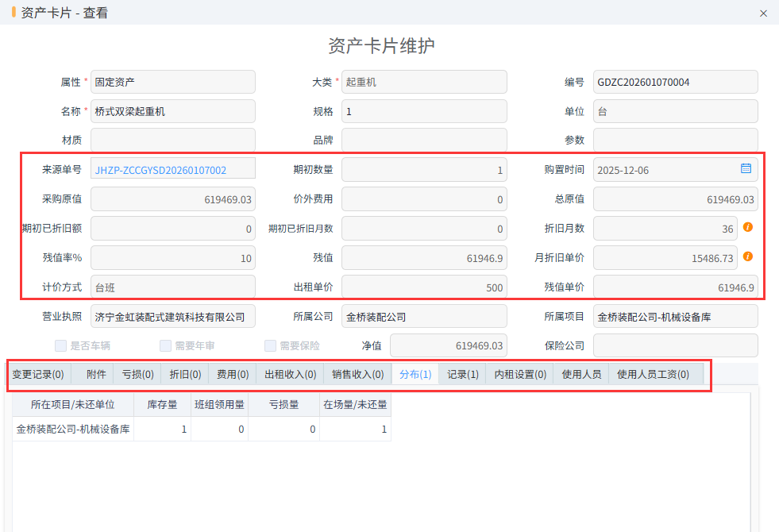Image resolution: width=779 pixels, height=532 pixels.
Task: Open the 购置时间 date picker calendar icon
Action: pos(745,169)
